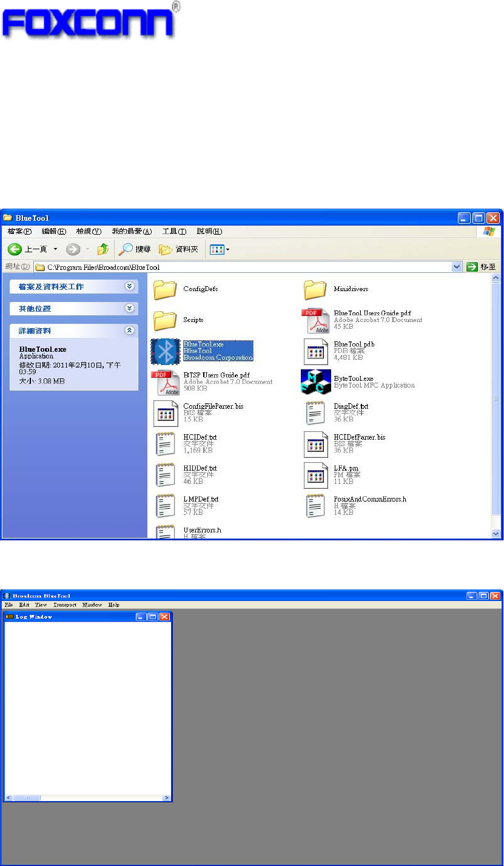Viewport: 504px width, 866px height.
Task: Open the Back button history dropdown arrow
Action: tap(55, 249)
